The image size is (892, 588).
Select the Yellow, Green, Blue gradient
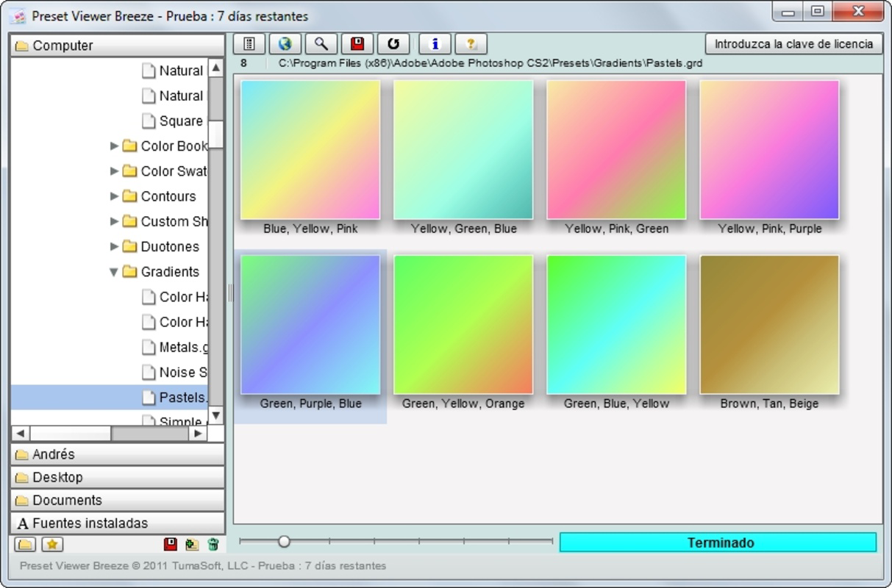pos(463,150)
